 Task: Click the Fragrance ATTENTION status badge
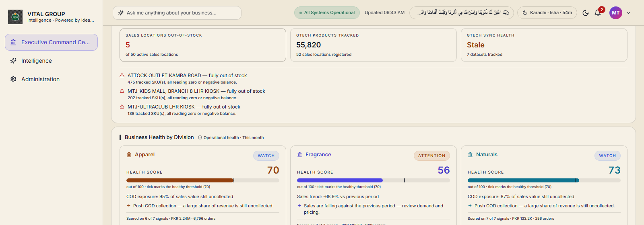431,155
